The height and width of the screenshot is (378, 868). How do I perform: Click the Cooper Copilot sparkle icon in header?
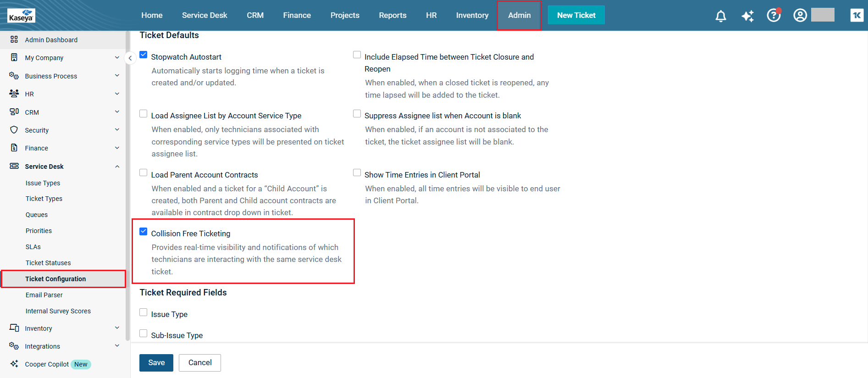click(x=747, y=16)
